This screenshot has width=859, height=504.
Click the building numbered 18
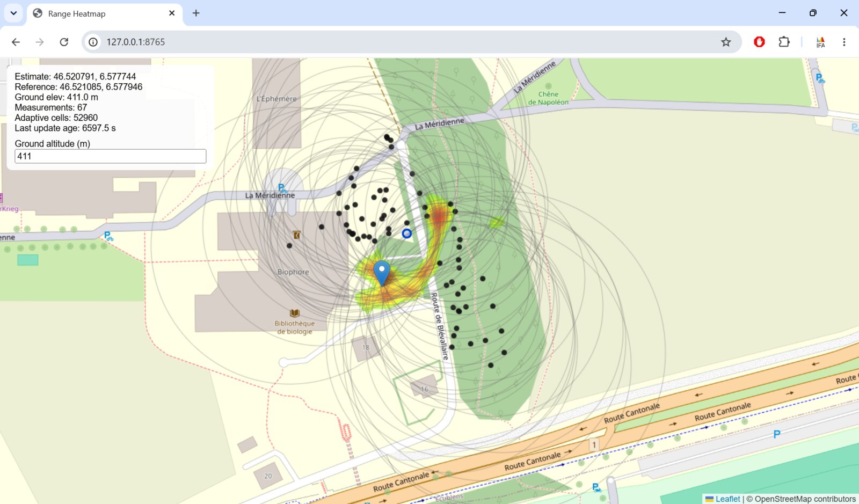coord(366,347)
